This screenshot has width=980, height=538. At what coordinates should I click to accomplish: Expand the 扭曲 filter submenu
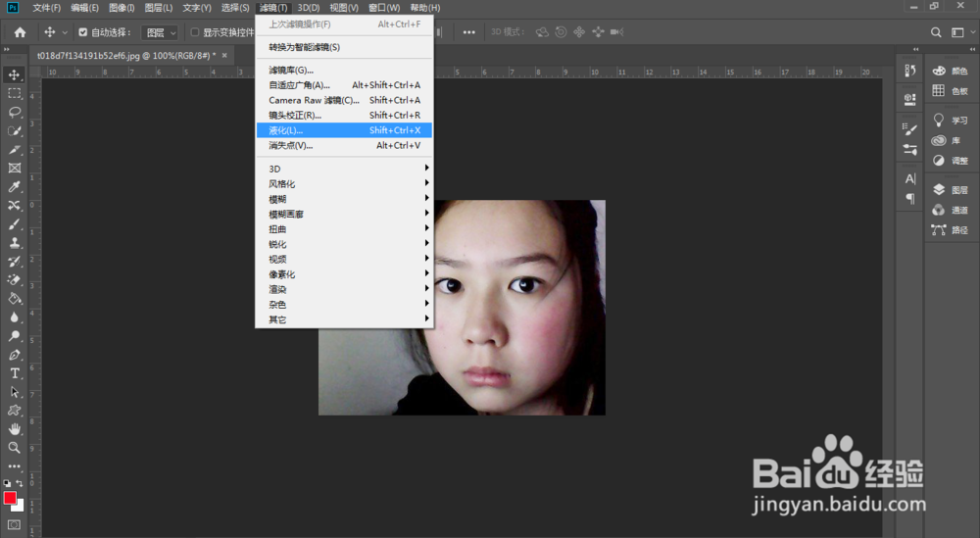click(344, 228)
